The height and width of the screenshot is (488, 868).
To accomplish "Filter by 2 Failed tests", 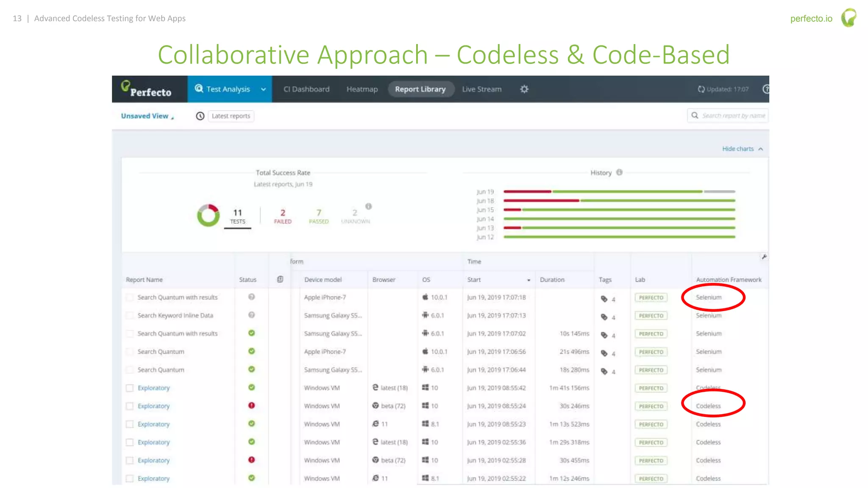I will [x=283, y=216].
